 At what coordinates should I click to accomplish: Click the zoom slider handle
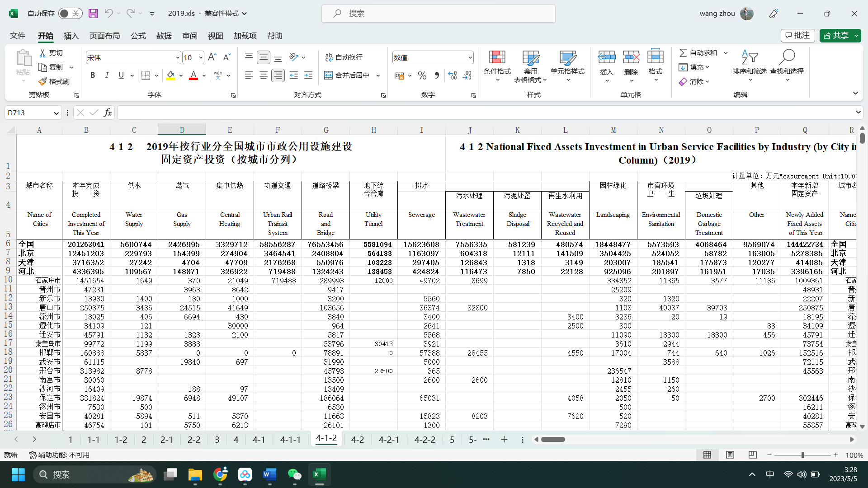coord(802,455)
